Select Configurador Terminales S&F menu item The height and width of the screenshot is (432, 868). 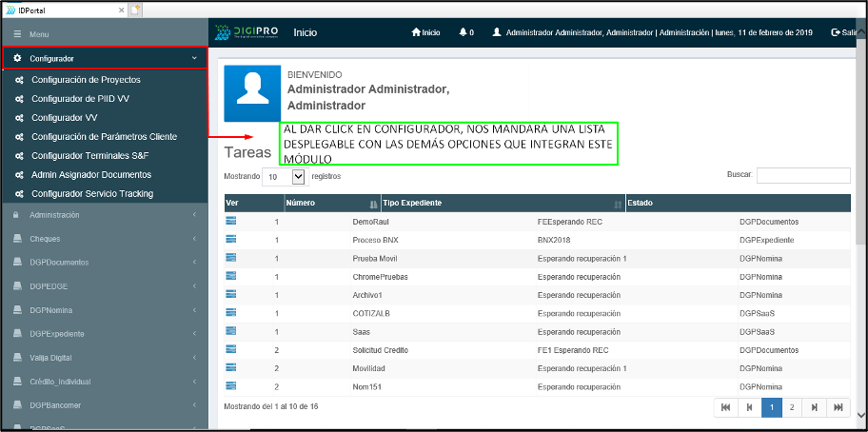point(89,156)
